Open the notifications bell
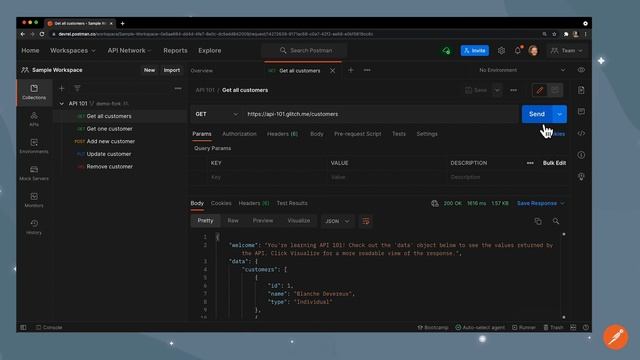Viewport: 640px width, 360px height. click(x=518, y=50)
